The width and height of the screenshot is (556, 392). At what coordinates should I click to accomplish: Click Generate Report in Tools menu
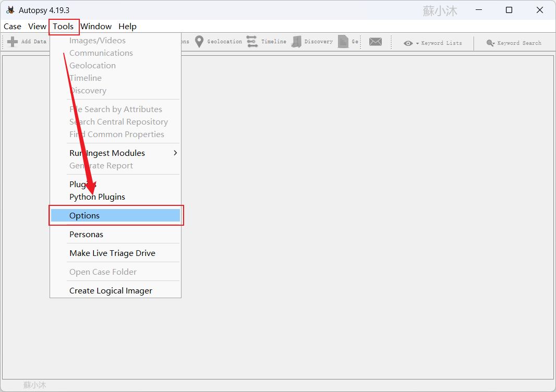(x=116, y=166)
